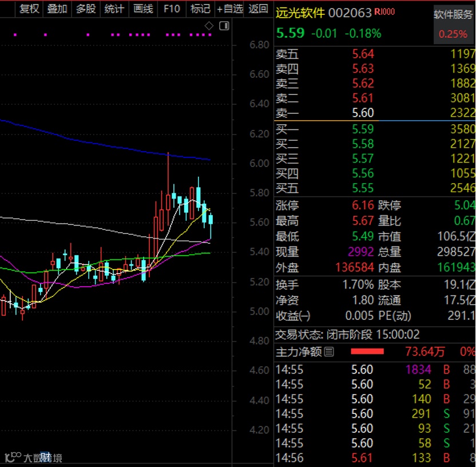
Task: Select the 买一 price 5.59
Action: pyautogui.click(x=363, y=129)
